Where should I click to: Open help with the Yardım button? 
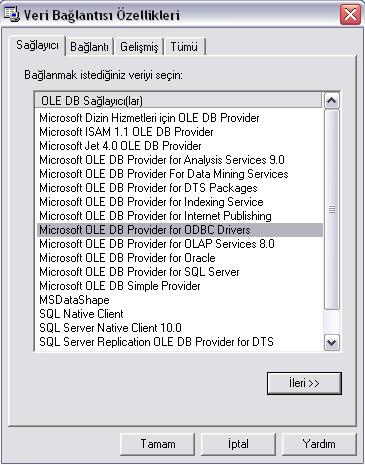pyautogui.click(x=319, y=444)
